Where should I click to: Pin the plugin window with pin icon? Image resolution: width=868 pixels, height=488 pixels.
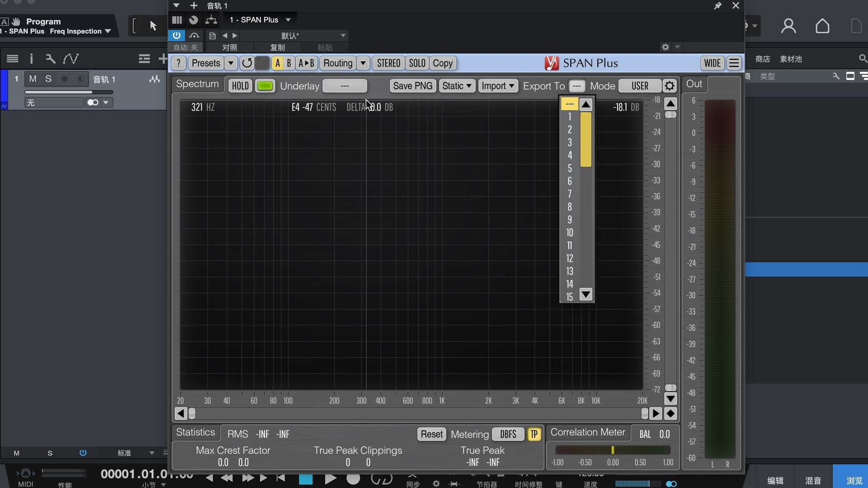pos(717,6)
